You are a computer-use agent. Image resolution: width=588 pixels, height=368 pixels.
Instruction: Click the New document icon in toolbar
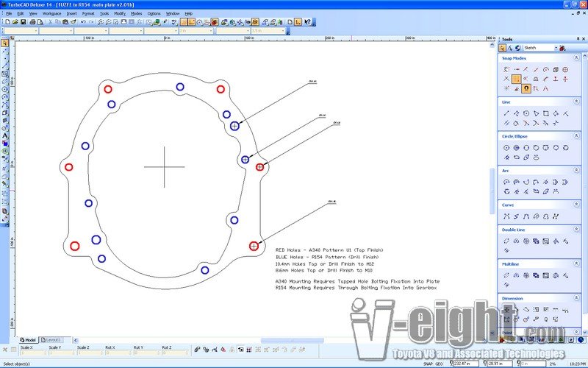pyautogui.click(x=6, y=22)
